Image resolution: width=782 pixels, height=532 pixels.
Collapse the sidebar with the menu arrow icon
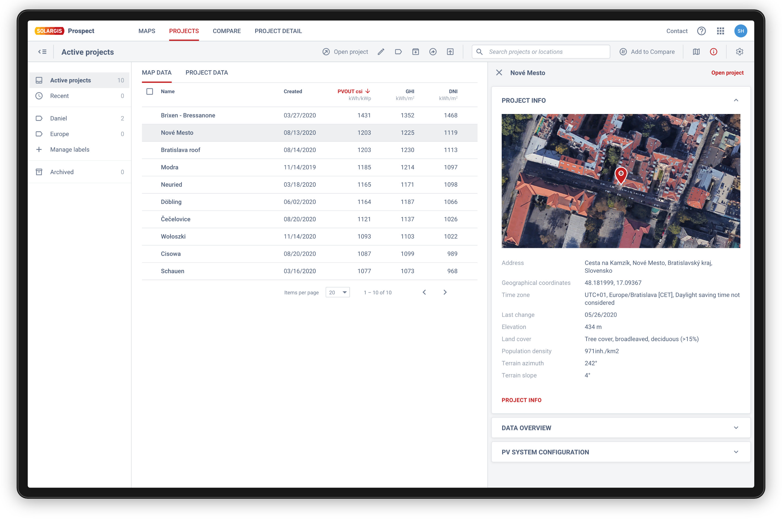coord(42,52)
